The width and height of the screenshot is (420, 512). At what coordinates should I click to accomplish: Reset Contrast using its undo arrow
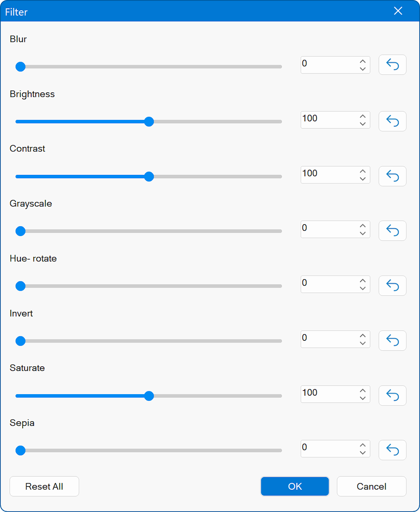(x=392, y=176)
